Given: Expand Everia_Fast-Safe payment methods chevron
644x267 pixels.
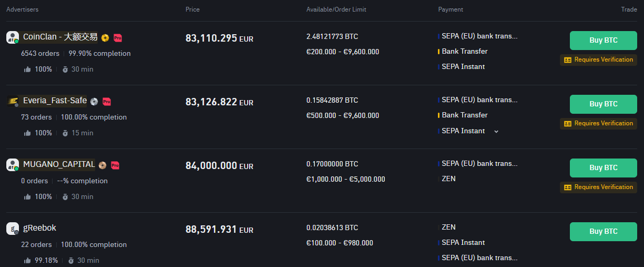Looking at the screenshot, I should 496,131.
